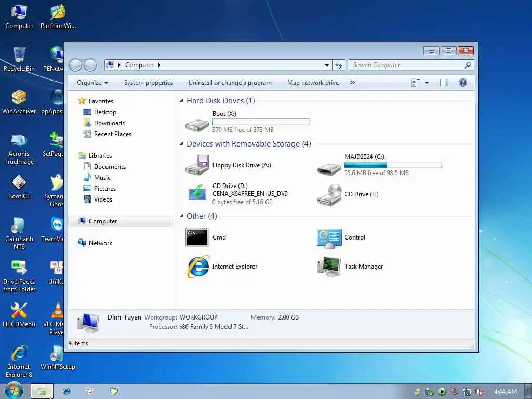The height and width of the screenshot is (399, 532).
Task: Select the Control item under Other
Action: point(341,237)
